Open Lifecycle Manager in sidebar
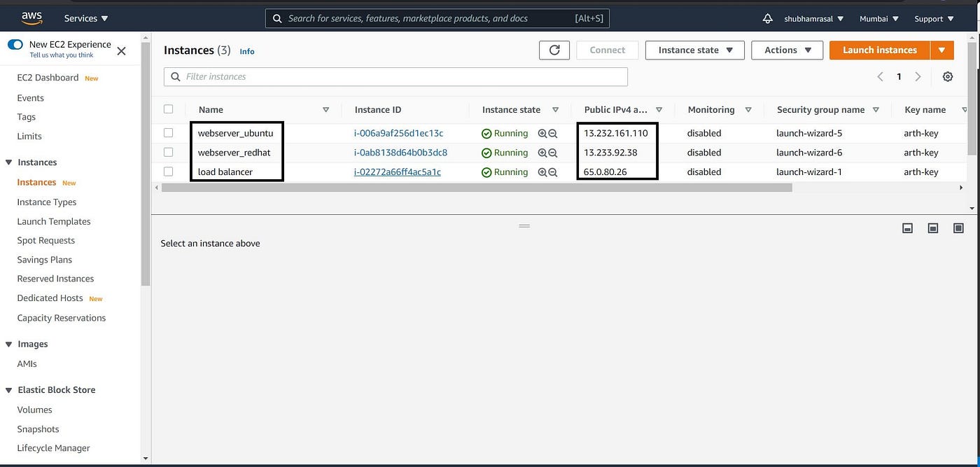The image size is (980, 467). pos(53,448)
